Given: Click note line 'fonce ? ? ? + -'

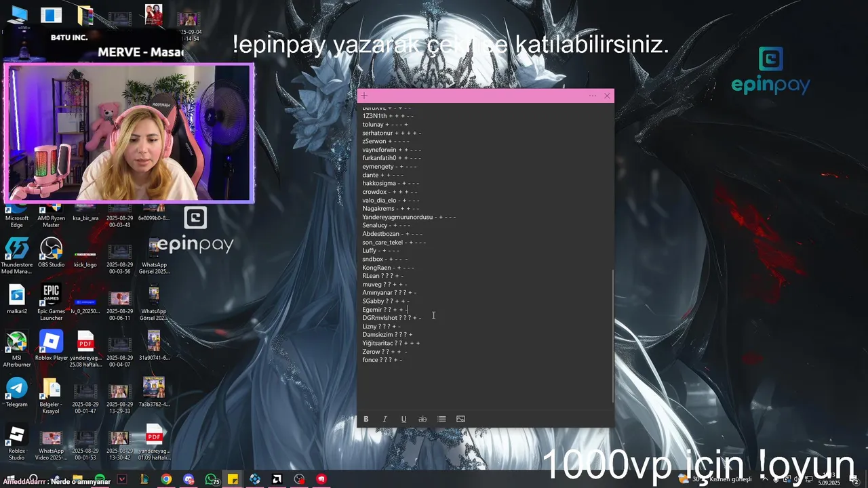Looking at the screenshot, I should (x=382, y=360).
